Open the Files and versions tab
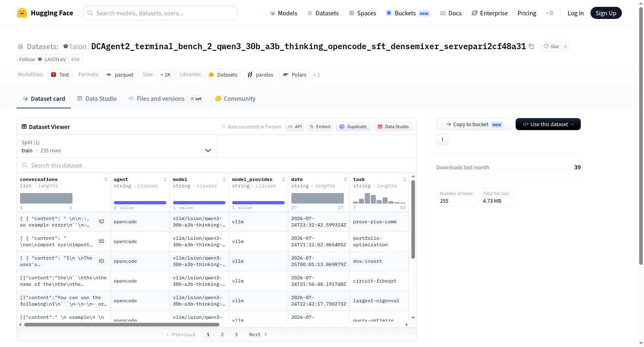Viewport: 644px width, 347px height. 166,99
